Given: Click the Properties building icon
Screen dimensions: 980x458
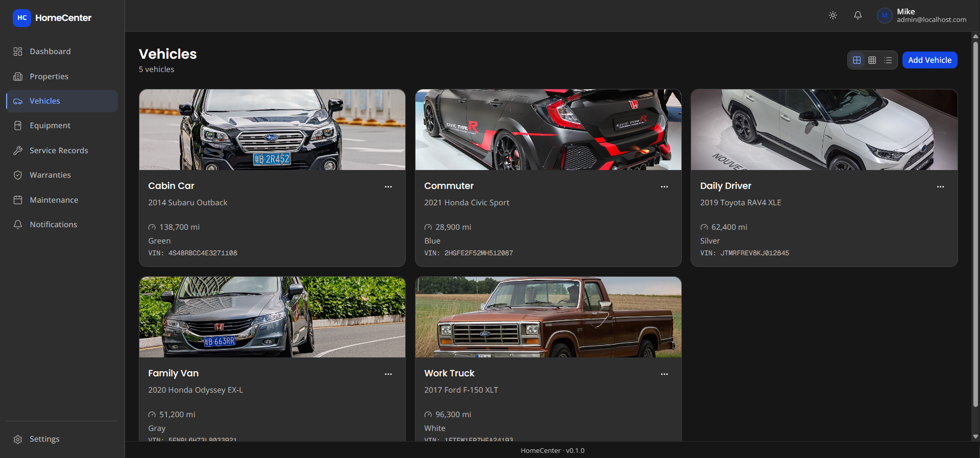Looking at the screenshot, I should coord(18,77).
